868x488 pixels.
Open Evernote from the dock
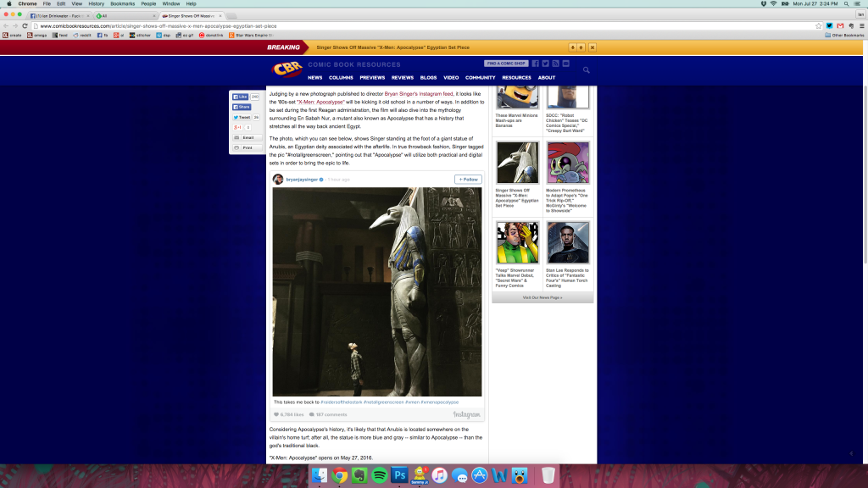tap(359, 475)
